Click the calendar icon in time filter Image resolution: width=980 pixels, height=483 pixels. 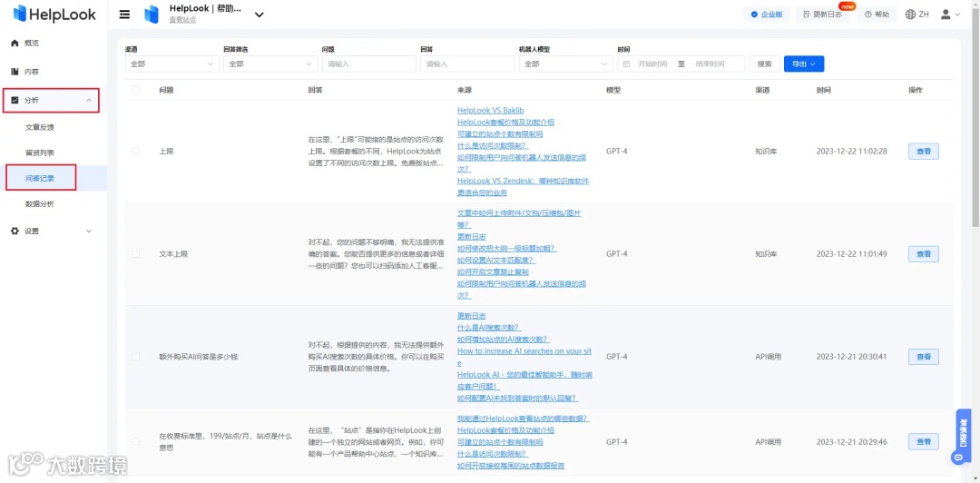[x=626, y=64]
